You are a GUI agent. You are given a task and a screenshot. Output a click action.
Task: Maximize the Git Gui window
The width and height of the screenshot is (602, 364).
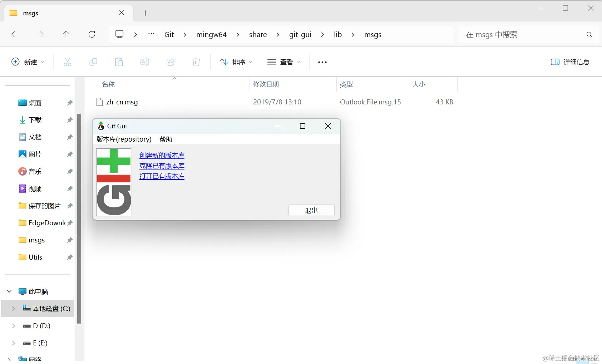[302, 126]
